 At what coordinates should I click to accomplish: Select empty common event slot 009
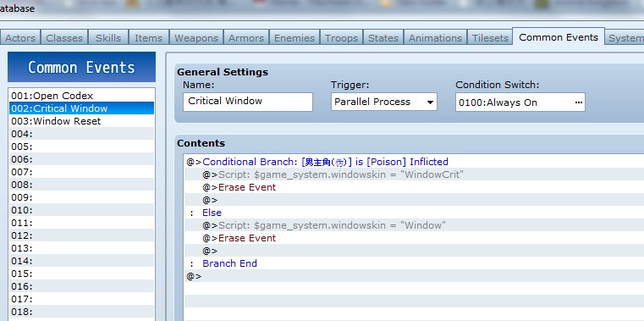(82, 197)
